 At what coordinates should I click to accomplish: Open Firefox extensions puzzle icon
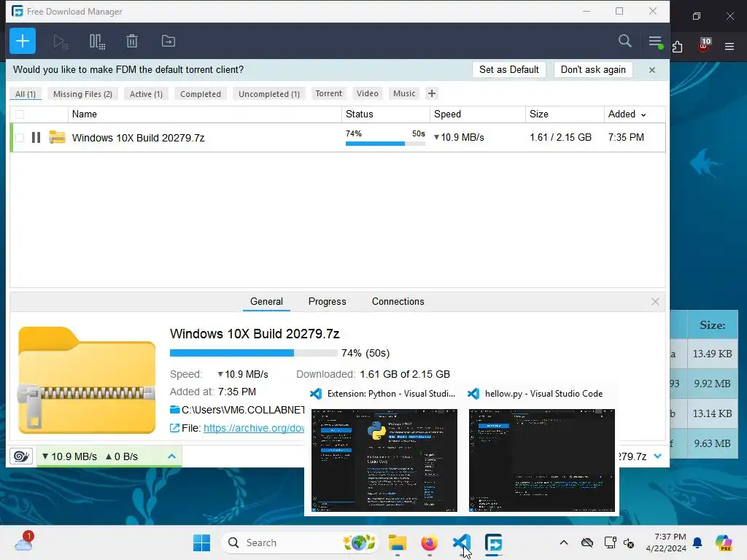pyautogui.click(x=678, y=47)
